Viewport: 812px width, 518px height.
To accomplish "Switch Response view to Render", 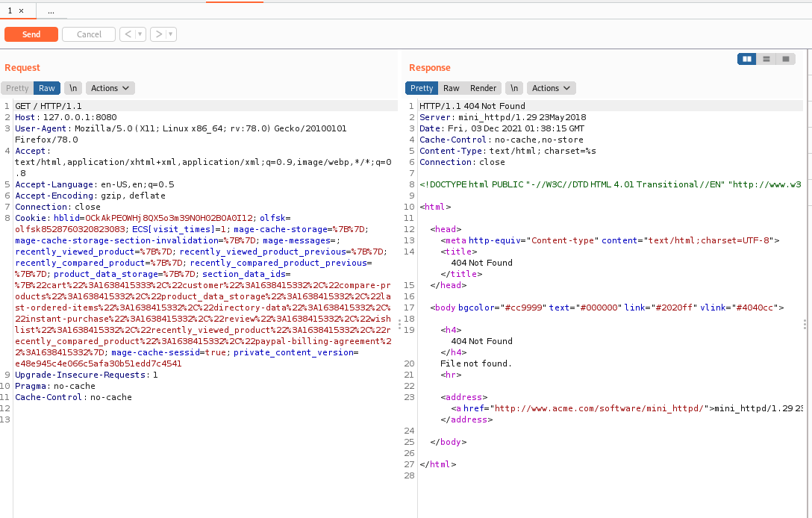I will pyautogui.click(x=483, y=88).
